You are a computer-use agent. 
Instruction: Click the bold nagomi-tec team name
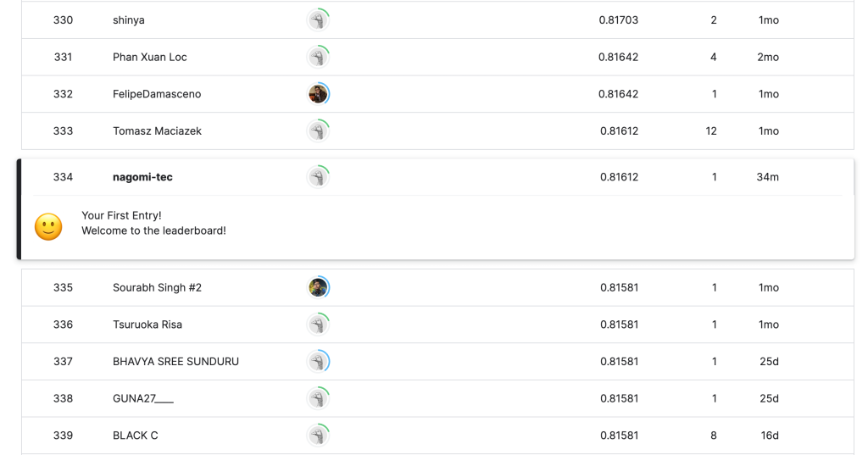click(x=142, y=177)
